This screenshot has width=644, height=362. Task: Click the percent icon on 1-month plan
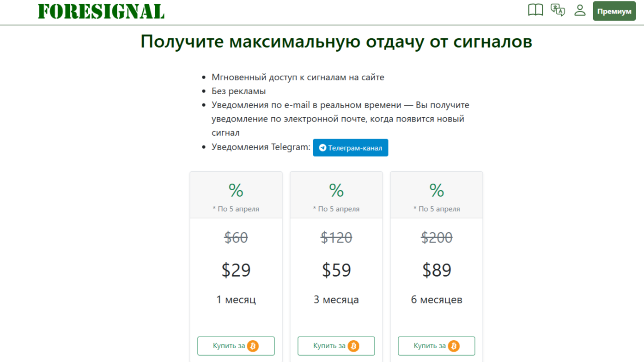(x=236, y=190)
